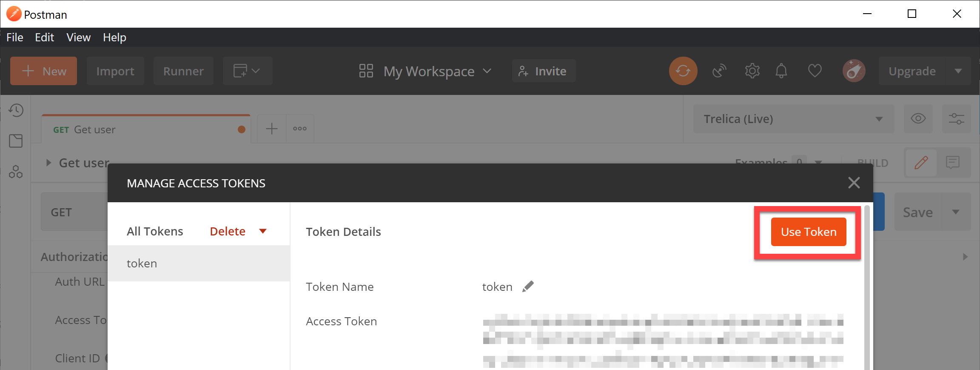This screenshot has width=980, height=370.
Task: Open APIs sidebar icon
Action: [16, 172]
